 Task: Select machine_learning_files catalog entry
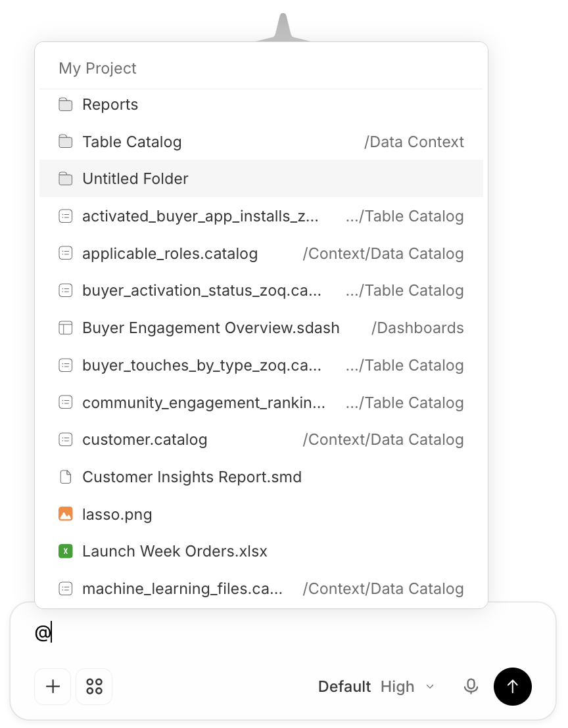(261, 589)
